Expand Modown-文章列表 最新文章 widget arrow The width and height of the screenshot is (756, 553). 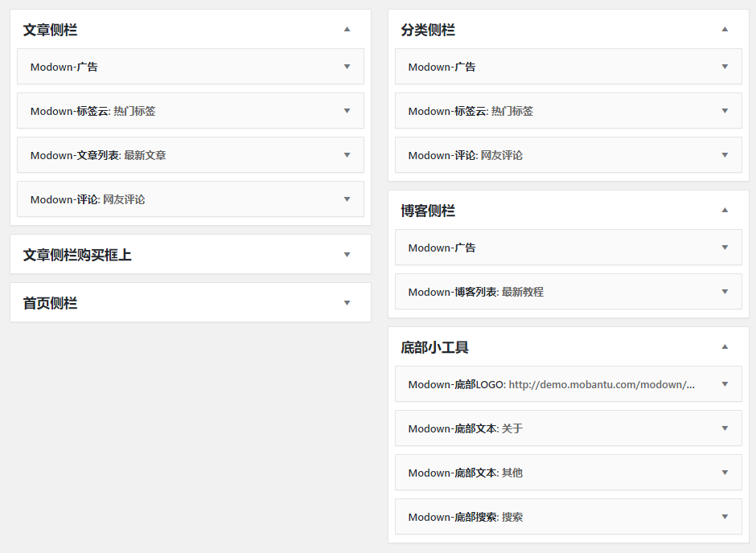coord(347,155)
